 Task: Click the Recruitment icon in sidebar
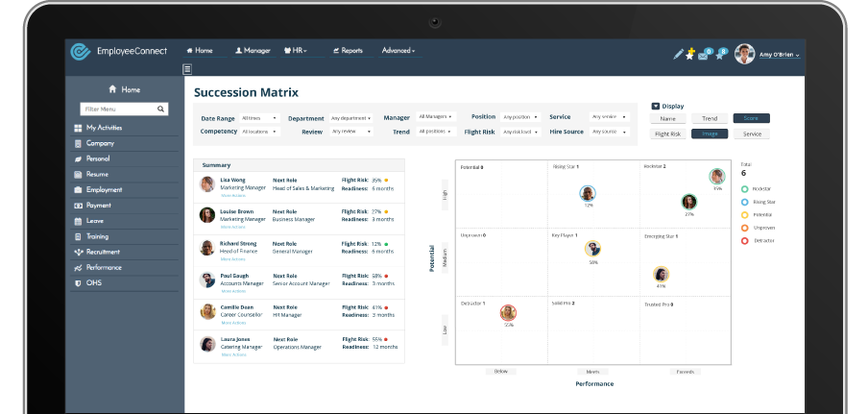(x=78, y=252)
